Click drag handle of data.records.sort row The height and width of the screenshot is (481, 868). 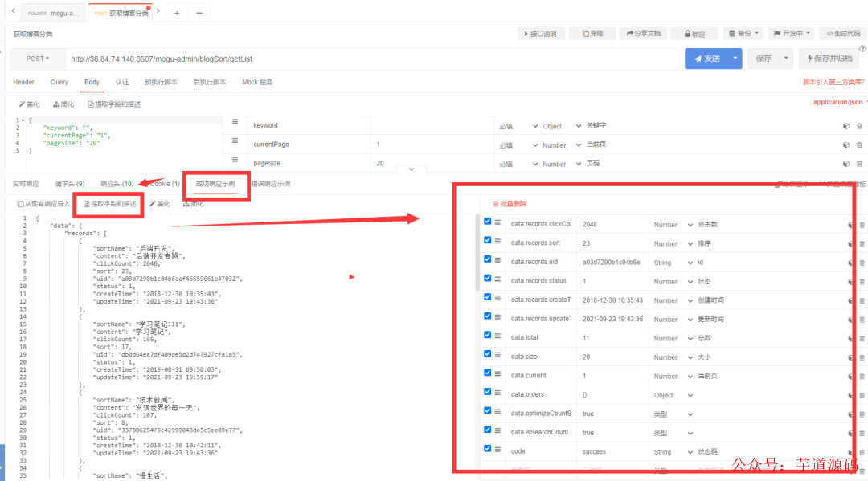(x=497, y=241)
